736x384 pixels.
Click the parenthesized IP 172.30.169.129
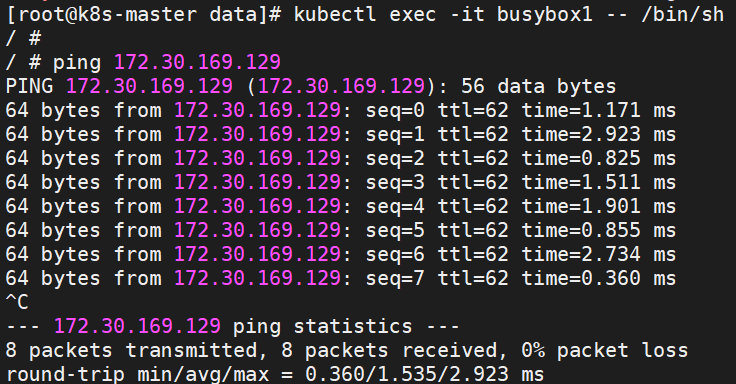(341, 86)
